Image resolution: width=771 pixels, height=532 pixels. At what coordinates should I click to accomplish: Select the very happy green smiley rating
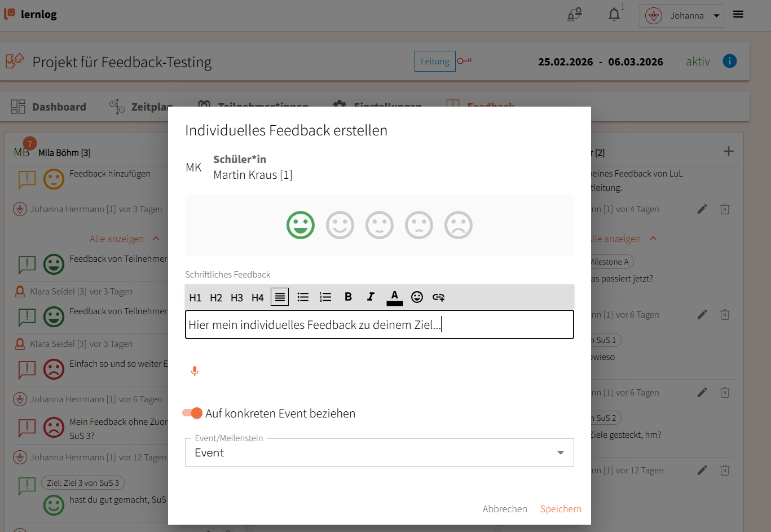[301, 226]
